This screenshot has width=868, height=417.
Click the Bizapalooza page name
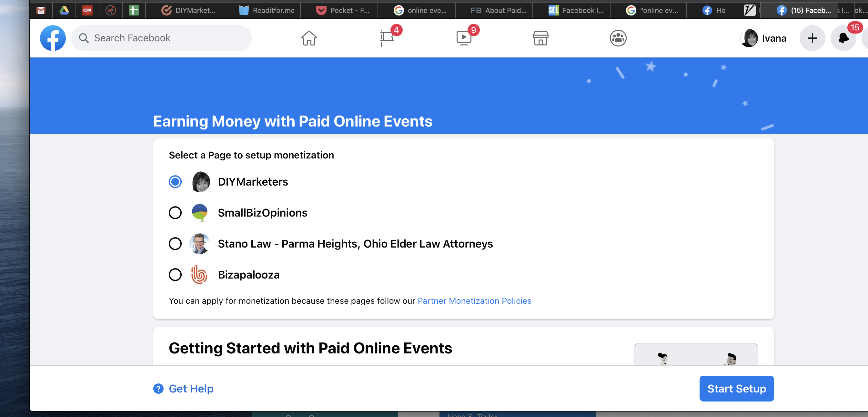[x=249, y=275]
